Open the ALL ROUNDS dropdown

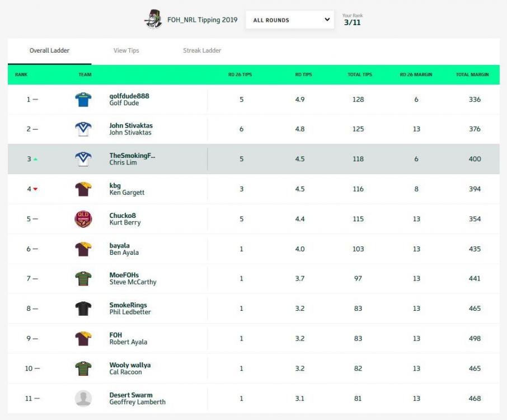[x=290, y=20]
